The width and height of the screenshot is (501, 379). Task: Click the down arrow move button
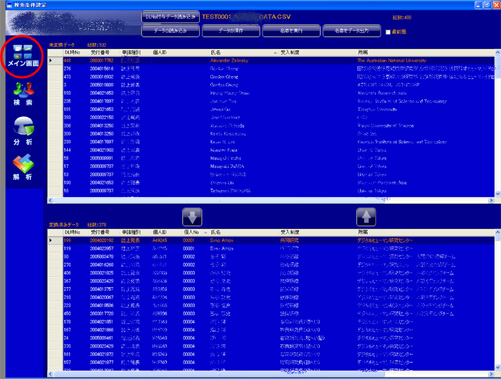192,217
